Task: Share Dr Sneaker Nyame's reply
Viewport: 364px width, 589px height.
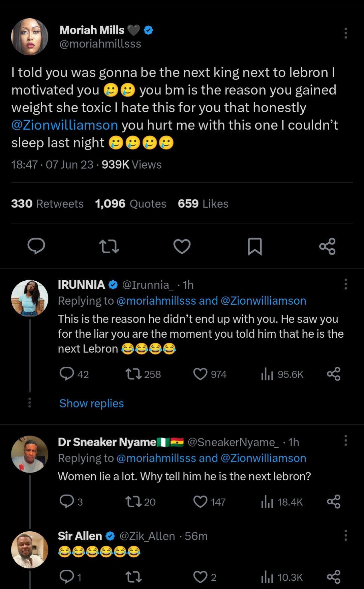Action: (x=333, y=502)
